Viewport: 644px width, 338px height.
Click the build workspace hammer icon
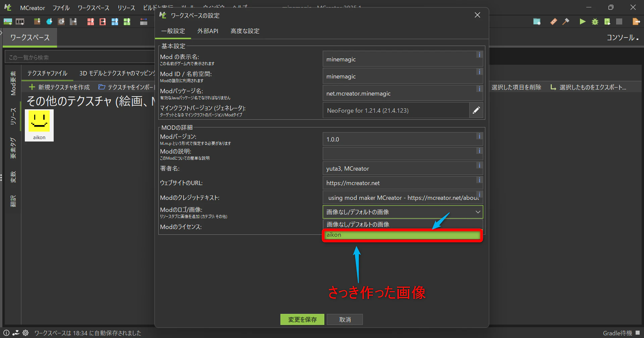(x=566, y=22)
